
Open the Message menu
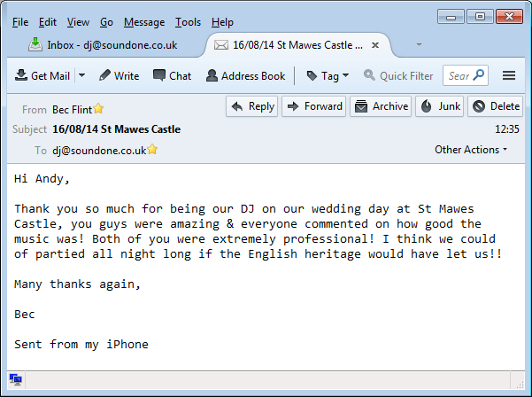144,22
